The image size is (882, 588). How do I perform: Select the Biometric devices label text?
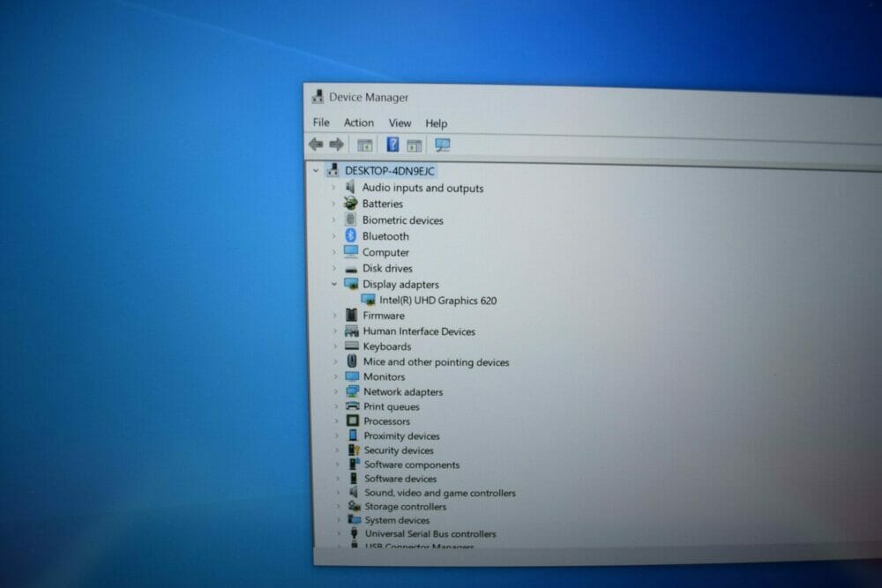403,220
